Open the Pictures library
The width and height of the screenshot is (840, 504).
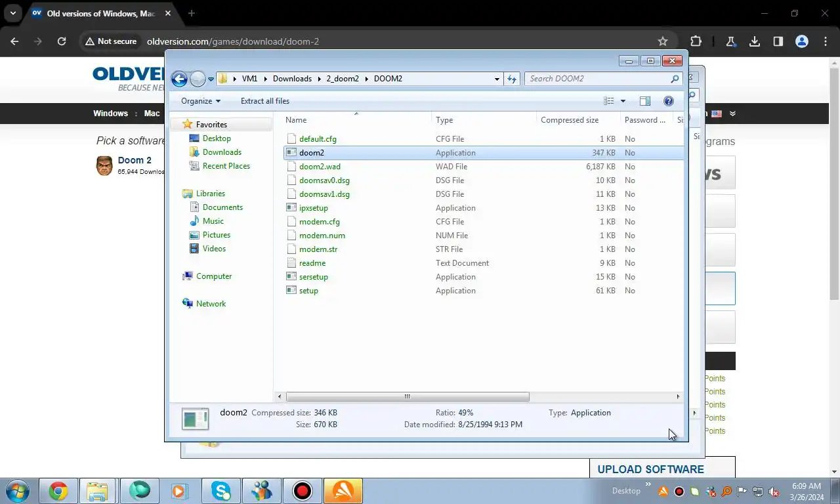click(x=216, y=235)
